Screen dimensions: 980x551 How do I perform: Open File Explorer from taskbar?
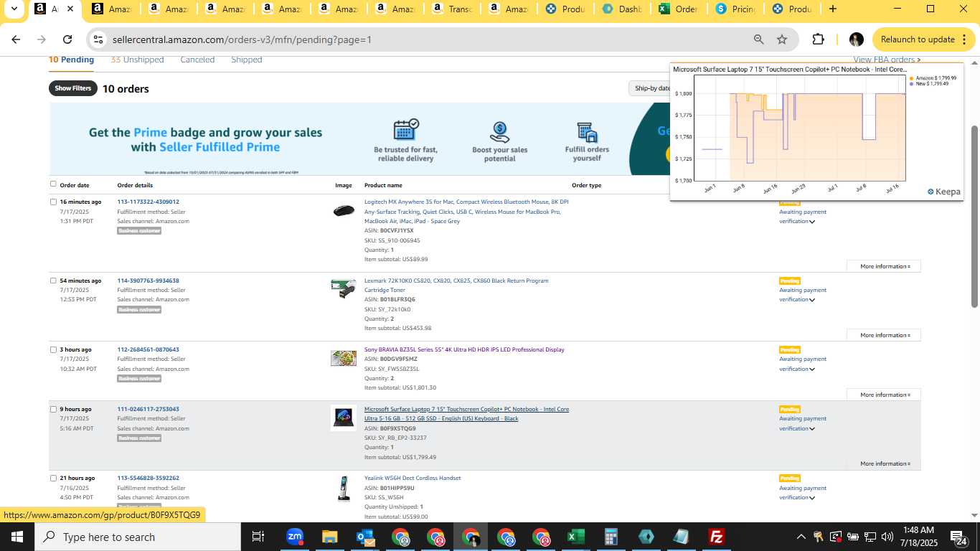pos(329,537)
